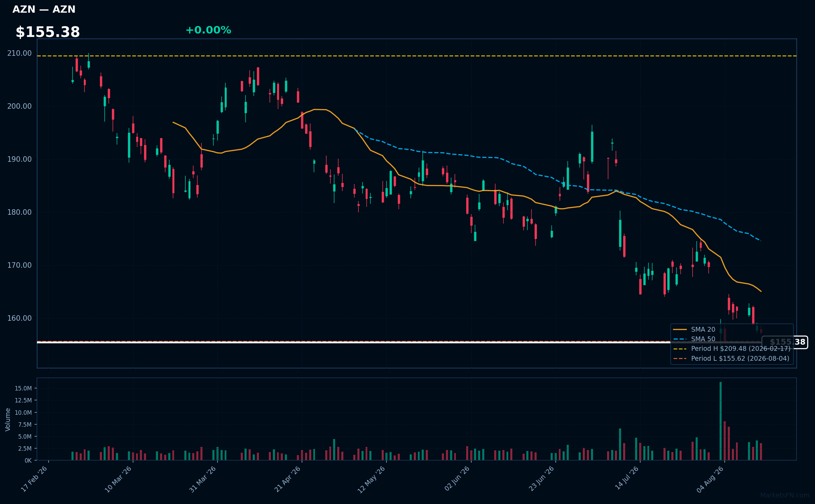Click the +0.00% change value
The height and width of the screenshot is (504, 815).
(x=208, y=30)
